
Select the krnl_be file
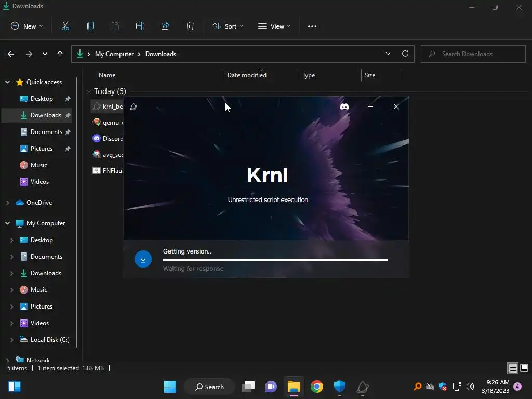pos(108,107)
